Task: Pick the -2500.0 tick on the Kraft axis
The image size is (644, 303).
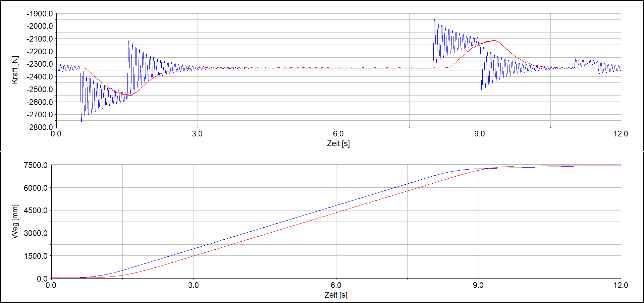Action: tap(40, 89)
